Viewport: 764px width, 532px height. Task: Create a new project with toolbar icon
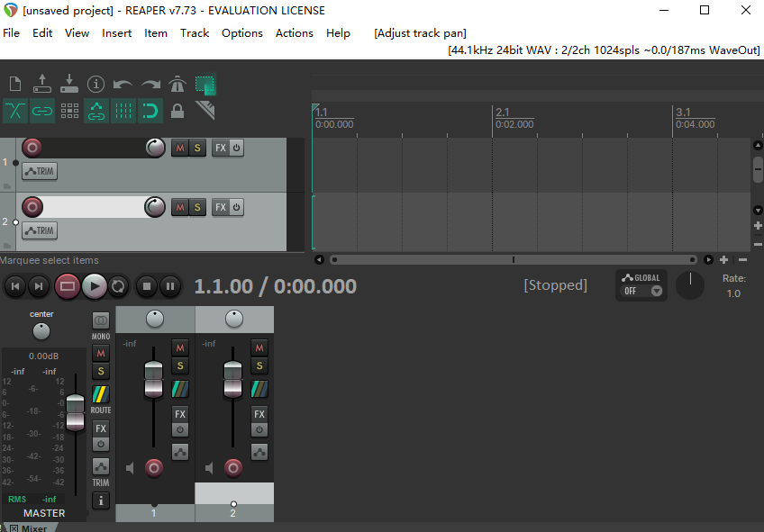[15, 84]
